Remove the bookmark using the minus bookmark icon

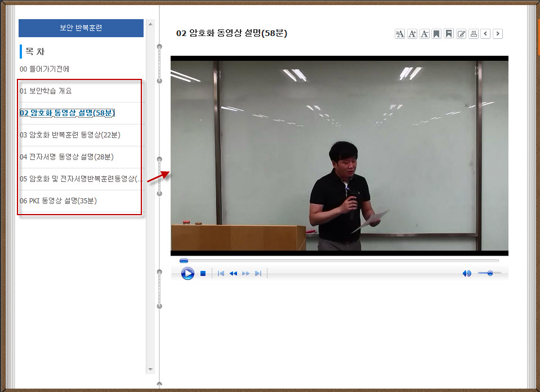tap(449, 33)
